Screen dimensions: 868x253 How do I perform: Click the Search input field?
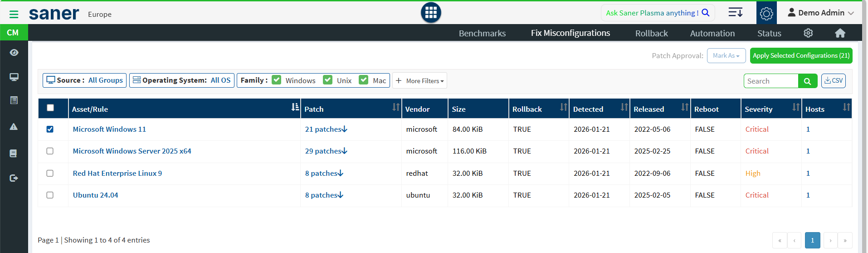pyautogui.click(x=770, y=81)
